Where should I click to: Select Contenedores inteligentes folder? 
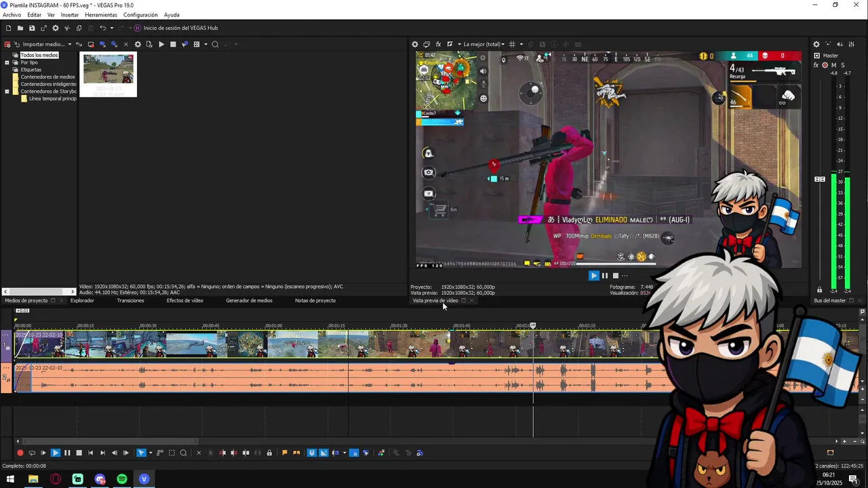coord(48,84)
